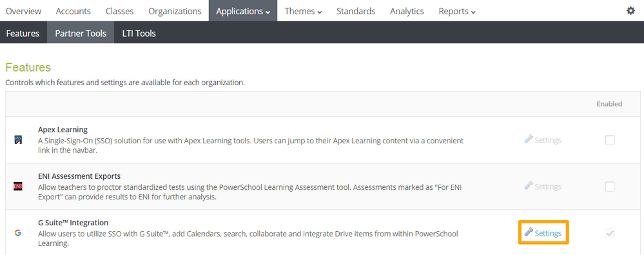Viewport: 644px width, 255px height.
Task: Enable the ENI Assessment Exports checkbox
Action: (610, 187)
